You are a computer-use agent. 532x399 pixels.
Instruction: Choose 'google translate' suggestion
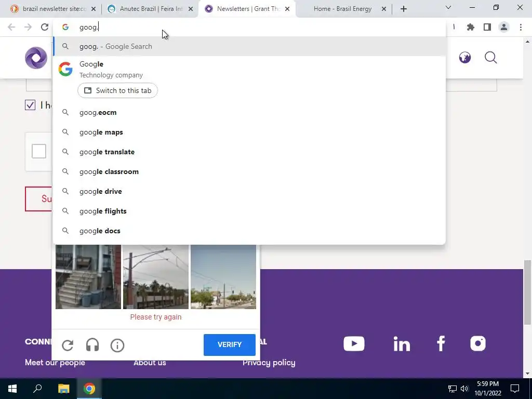(249, 152)
